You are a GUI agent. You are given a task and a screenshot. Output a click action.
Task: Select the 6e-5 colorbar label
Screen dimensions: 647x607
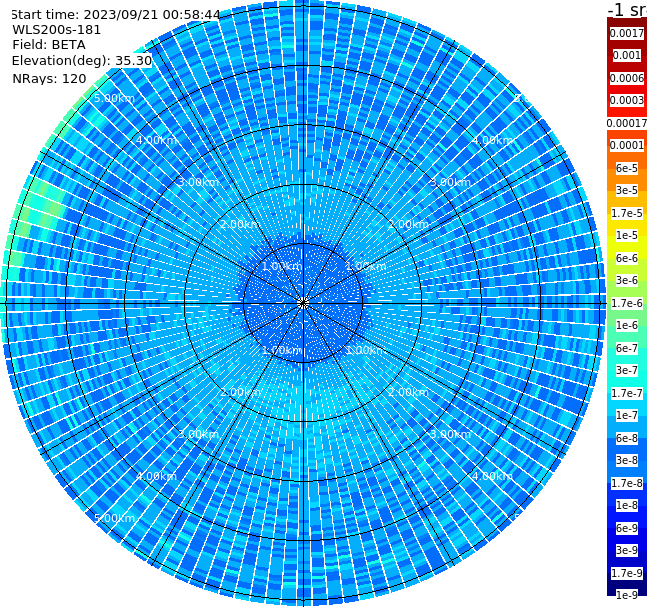[x=627, y=168]
